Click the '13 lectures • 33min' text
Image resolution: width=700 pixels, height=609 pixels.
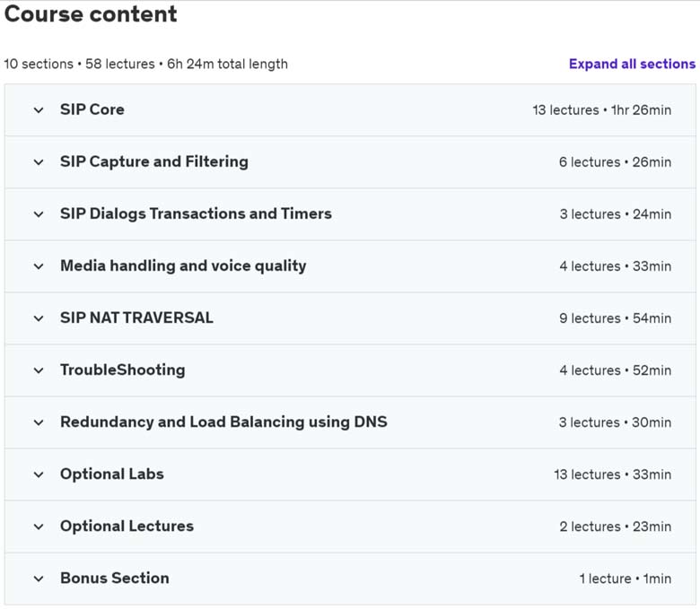pos(613,474)
